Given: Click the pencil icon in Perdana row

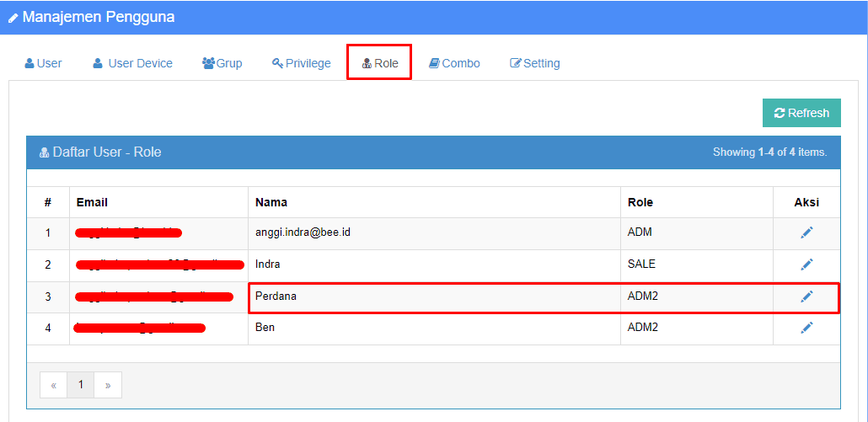Looking at the screenshot, I should click(806, 296).
